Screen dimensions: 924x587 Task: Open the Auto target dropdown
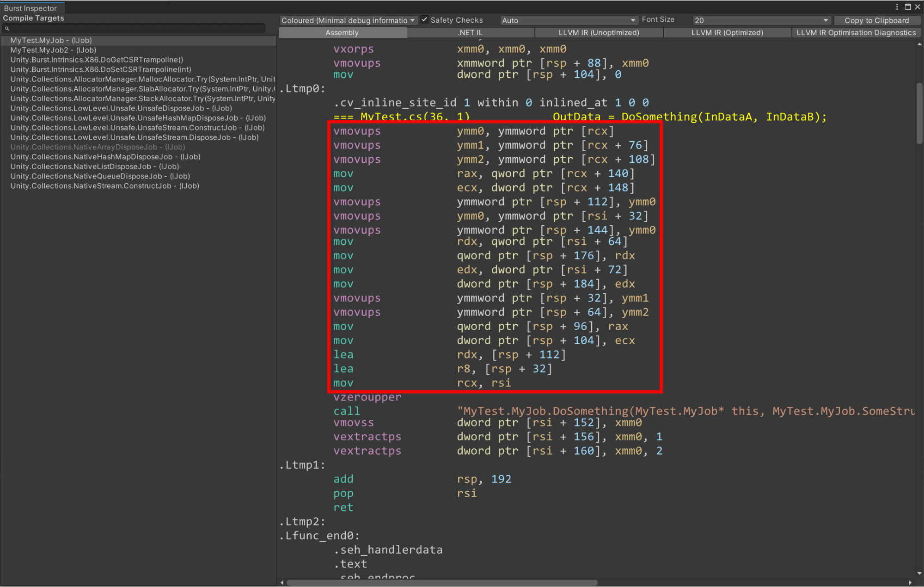pos(569,20)
